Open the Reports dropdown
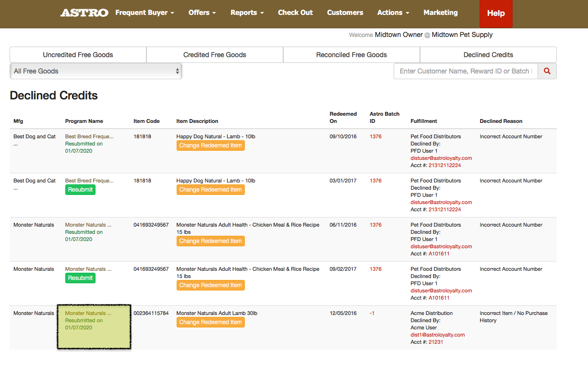 point(247,13)
